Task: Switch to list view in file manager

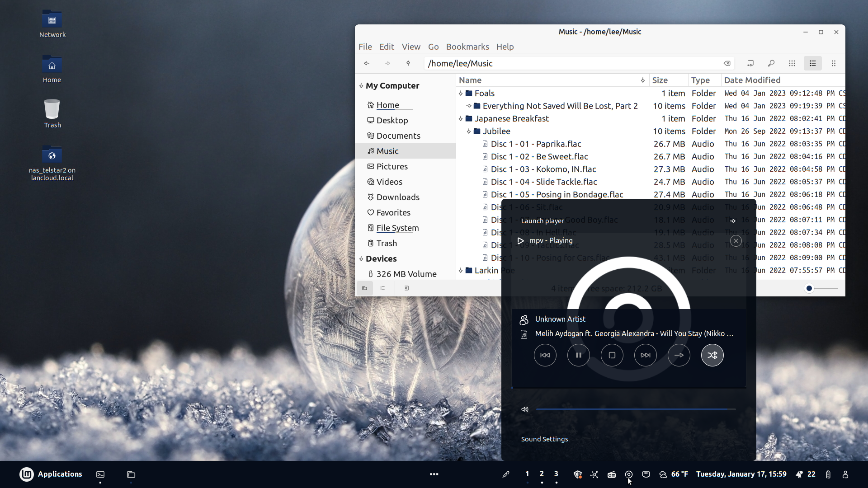Action: click(812, 63)
